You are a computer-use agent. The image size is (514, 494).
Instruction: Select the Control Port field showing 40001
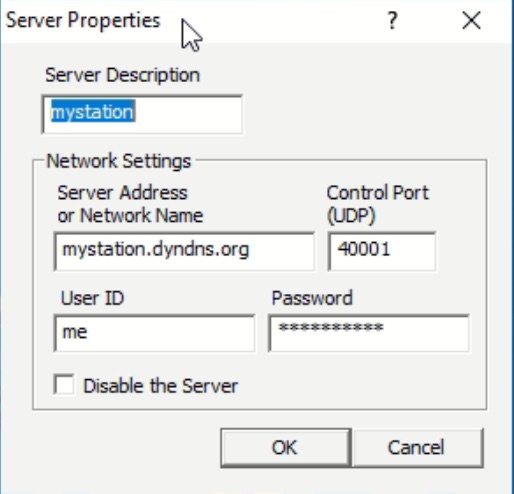coord(382,251)
